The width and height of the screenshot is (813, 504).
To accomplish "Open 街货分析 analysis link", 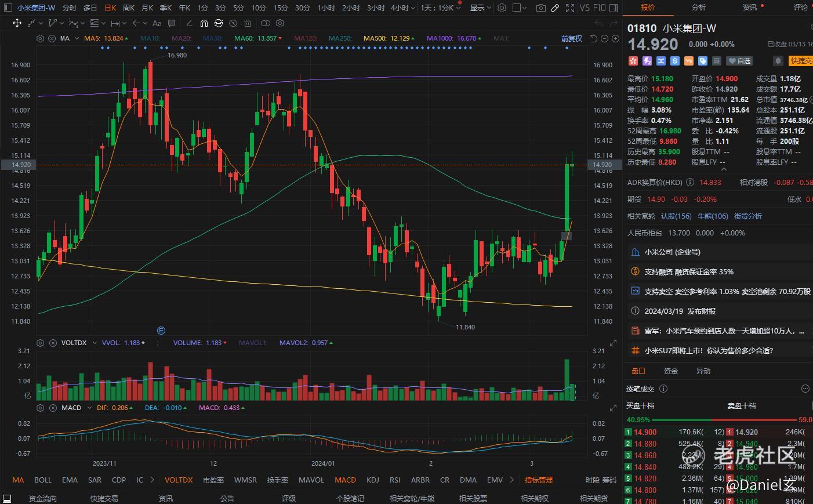I will pyautogui.click(x=748, y=216).
